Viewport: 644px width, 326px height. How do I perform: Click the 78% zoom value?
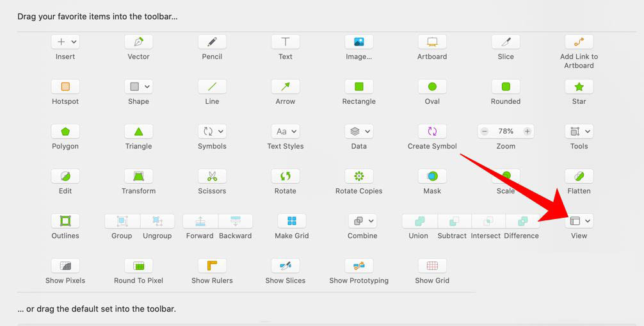[506, 131]
